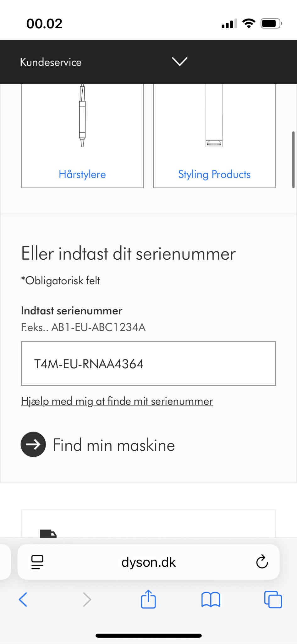Focus the serial number input field
Screen dimensions: 297x644
pos(148,364)
